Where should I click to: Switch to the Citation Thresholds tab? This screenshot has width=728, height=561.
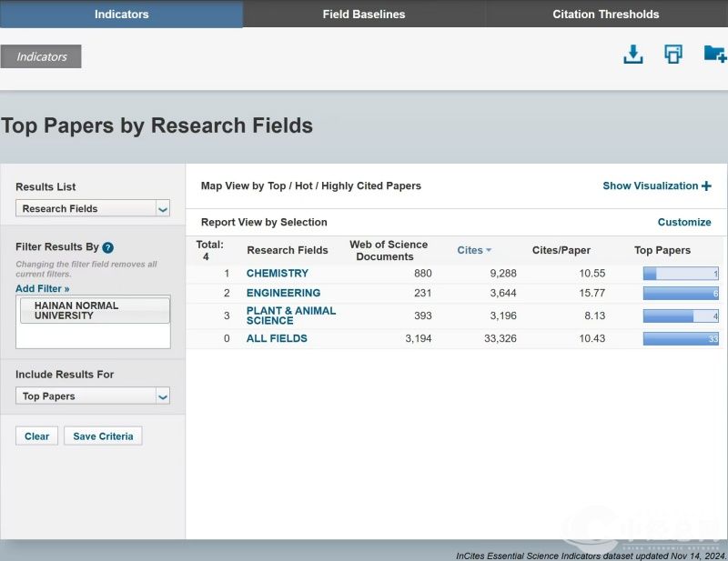tap(606, 15)
